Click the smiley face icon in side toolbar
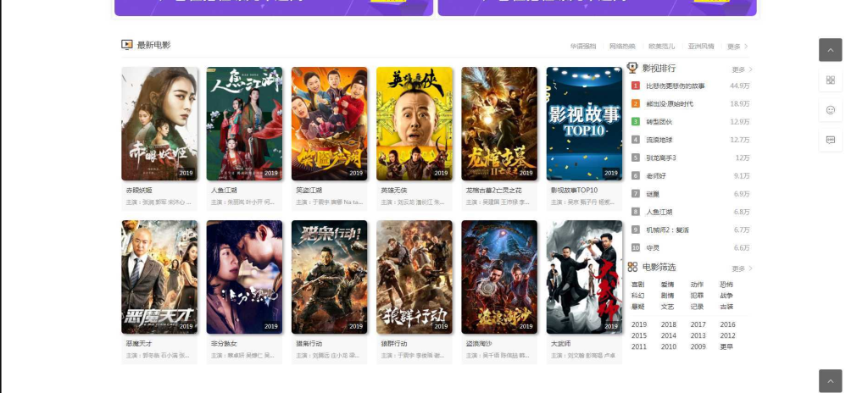The height and width of the screenshot is (393, 868). pos(831,110)
